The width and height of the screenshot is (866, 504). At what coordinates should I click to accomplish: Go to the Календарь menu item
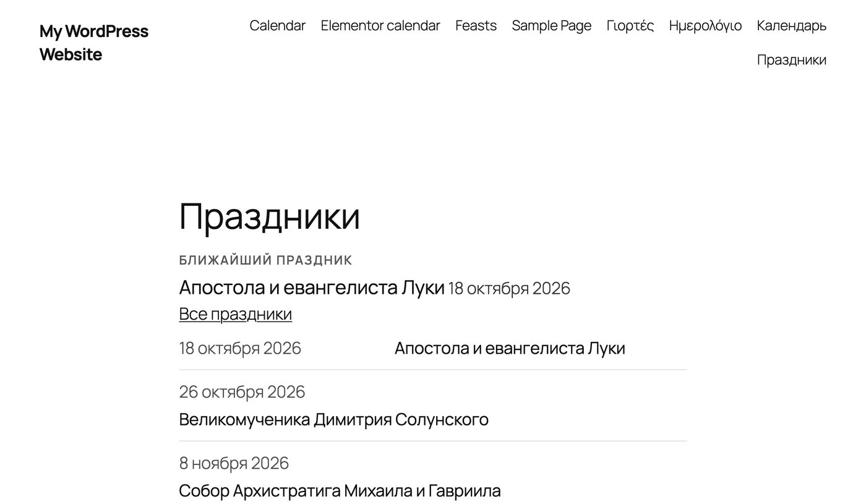pos(792,25)
